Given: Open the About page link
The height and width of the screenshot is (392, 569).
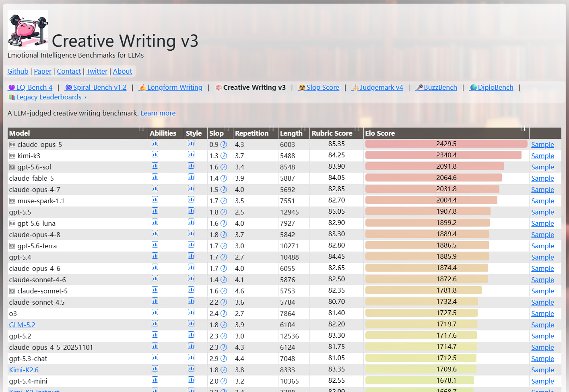Looking at the screenshot, I should click(x=123, y=71).
